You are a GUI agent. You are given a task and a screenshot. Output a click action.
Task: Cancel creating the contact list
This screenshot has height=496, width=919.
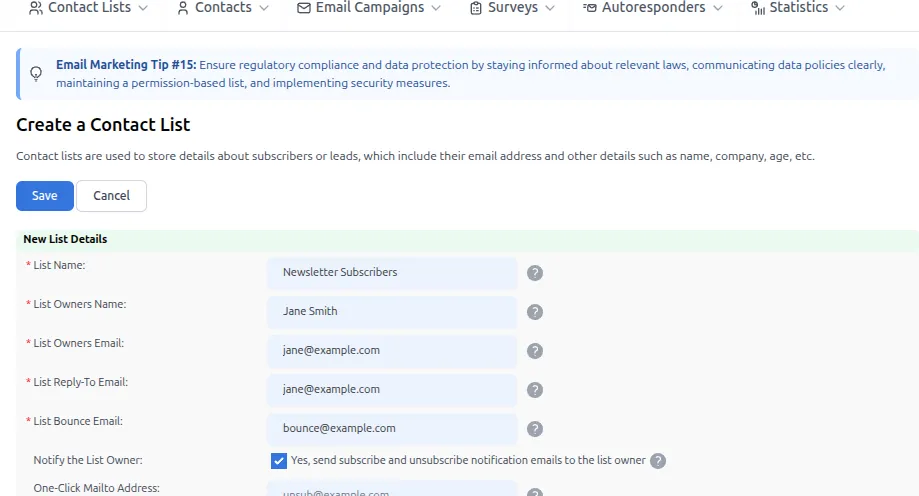[111, 196]
